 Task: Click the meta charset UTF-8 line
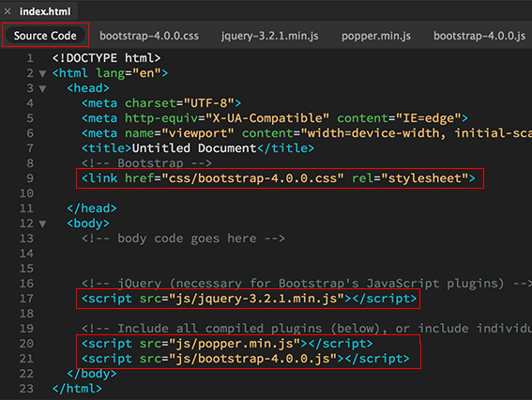[161, 103]
